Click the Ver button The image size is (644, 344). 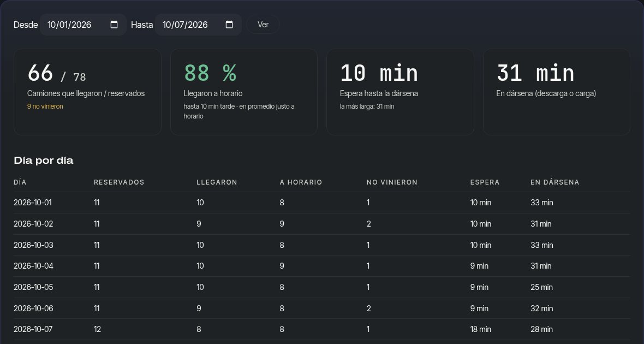(263, 25)
